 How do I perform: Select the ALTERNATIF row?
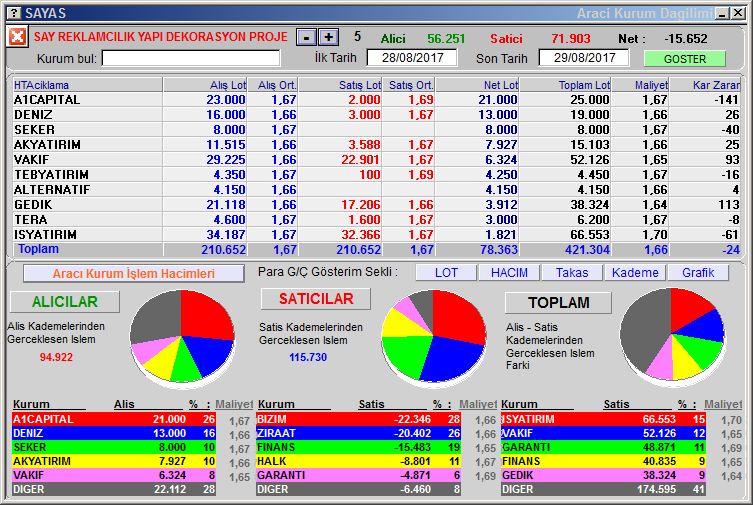click(376, 190)
